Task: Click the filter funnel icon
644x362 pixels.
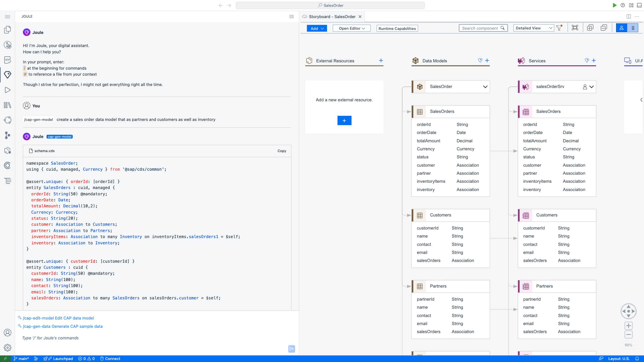Action: (x=559, y=28)
